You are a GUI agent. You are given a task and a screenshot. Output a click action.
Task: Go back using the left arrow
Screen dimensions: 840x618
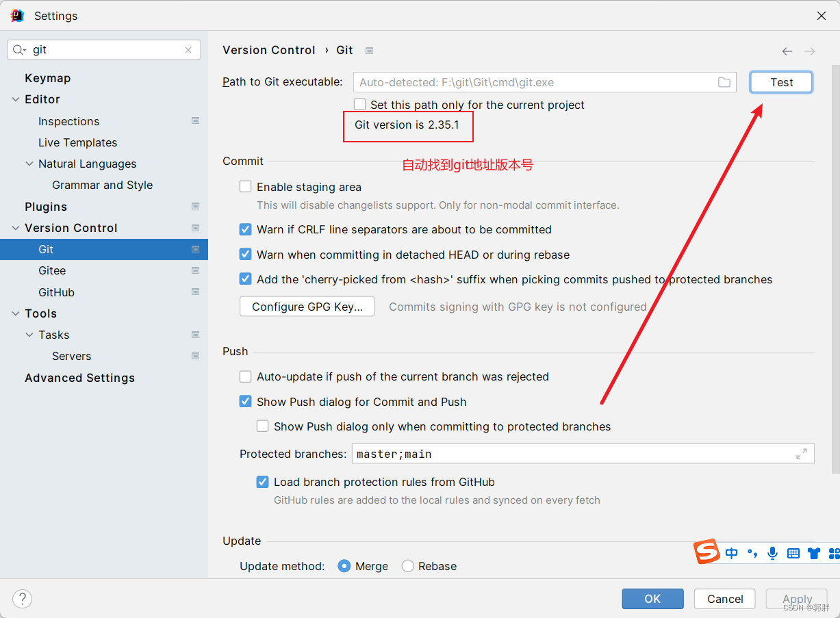click(787, 51)
